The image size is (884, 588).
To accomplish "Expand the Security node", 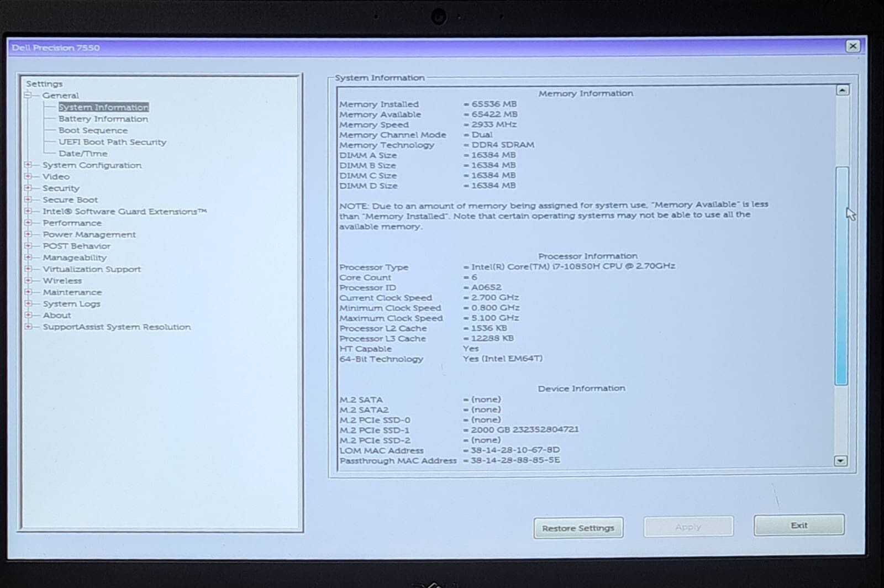I will tap(28, 188).
